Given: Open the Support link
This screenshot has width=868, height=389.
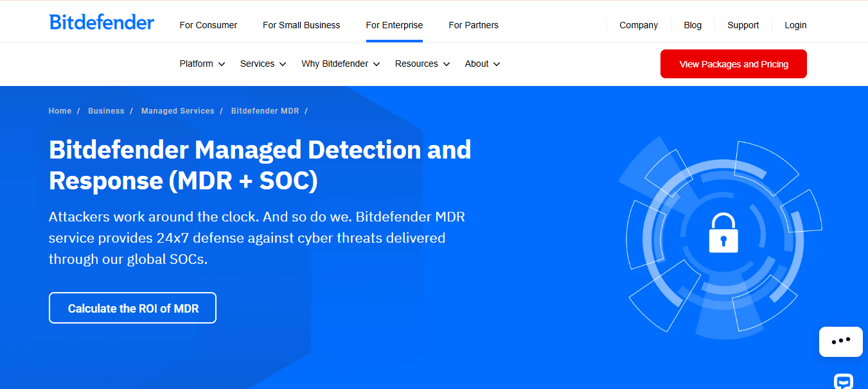Looking at the screenshot, I should [x=743, y=25].
